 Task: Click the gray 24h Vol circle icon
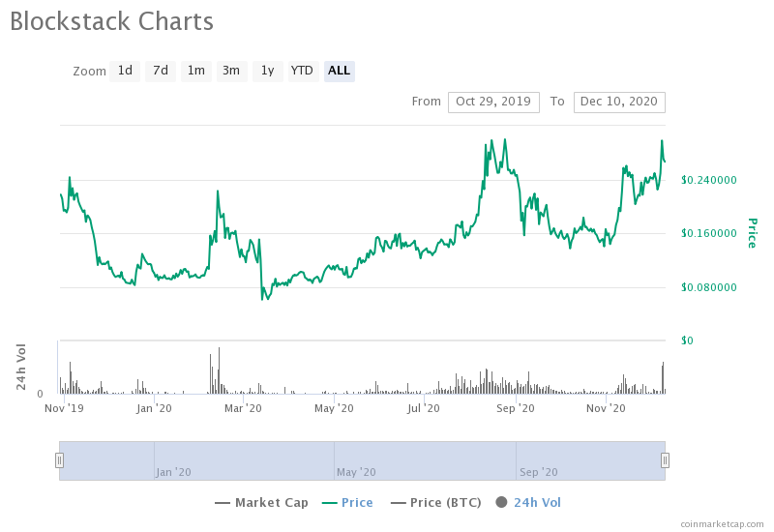[x=501, y=502]
